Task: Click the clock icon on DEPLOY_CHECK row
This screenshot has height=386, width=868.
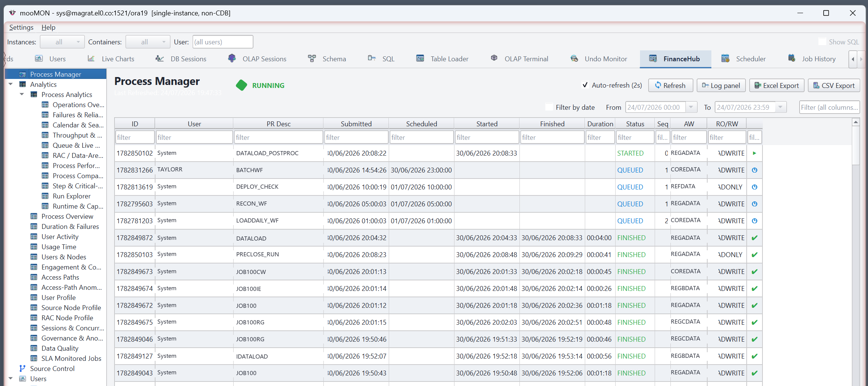Action: 755,187
